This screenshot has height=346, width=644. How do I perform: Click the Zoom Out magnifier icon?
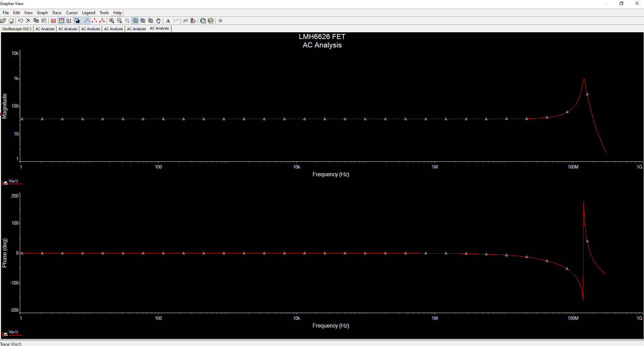click(119, 21)
